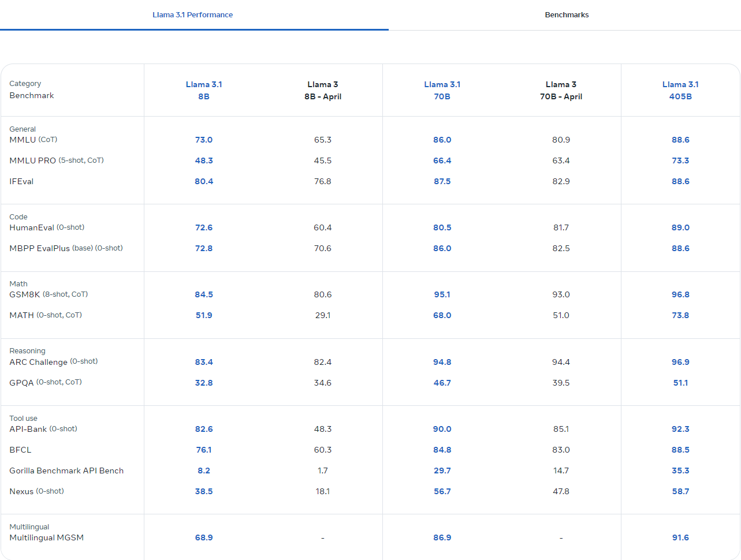Screen dimensions: 741x560
Task: Select the Llama 3.1 405B column header
Action: [x=680, y=91]
